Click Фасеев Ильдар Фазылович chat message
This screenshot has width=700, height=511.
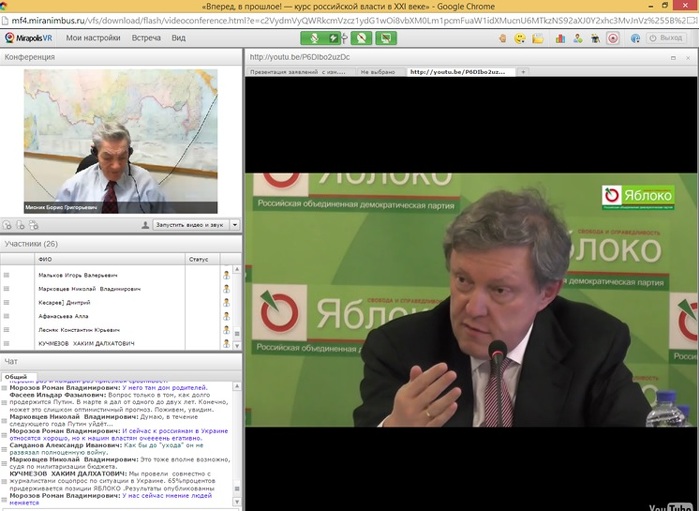click(x=118, y=402)
